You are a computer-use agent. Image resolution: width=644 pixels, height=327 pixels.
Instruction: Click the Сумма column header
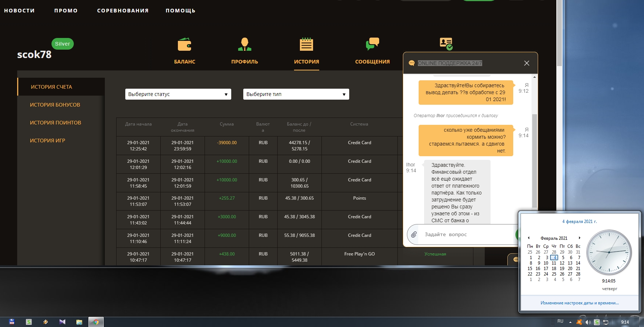227,124
